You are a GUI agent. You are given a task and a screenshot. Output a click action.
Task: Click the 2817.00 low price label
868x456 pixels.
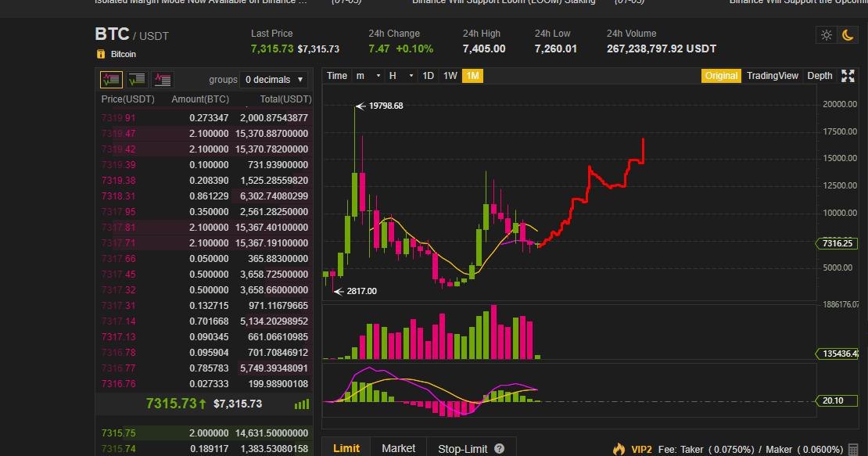(361, 291)
